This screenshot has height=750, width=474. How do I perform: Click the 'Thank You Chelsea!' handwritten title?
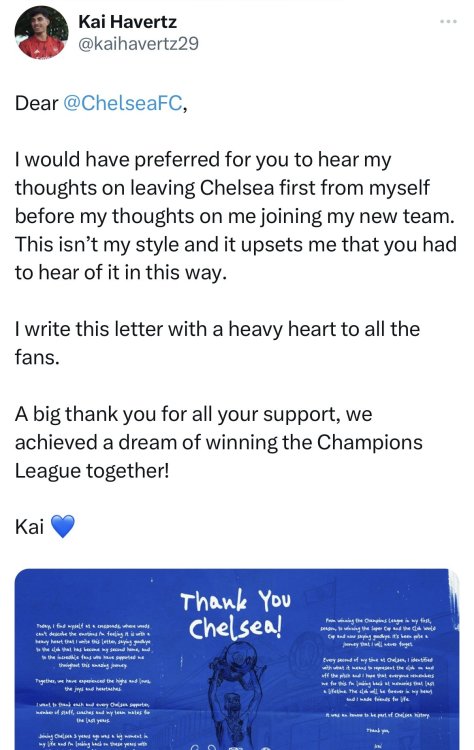coord(235,616)
